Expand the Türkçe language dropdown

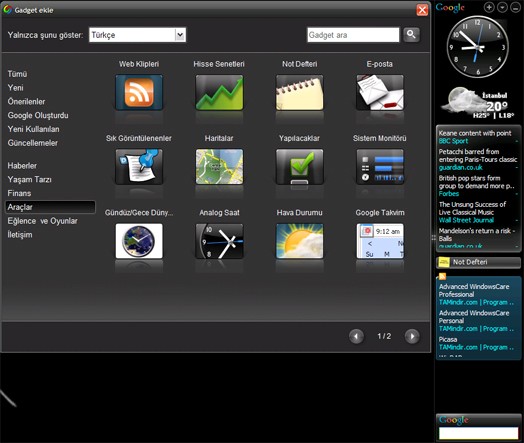(180, 35)
